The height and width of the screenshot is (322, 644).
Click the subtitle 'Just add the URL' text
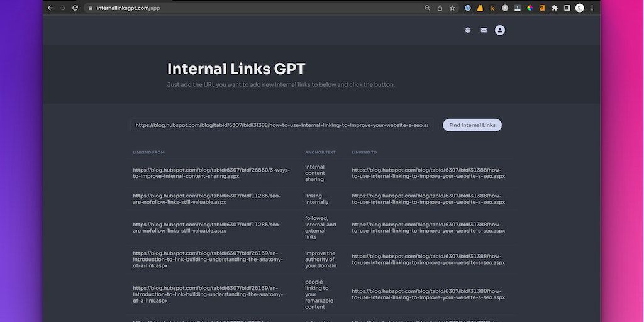[281, 85]
